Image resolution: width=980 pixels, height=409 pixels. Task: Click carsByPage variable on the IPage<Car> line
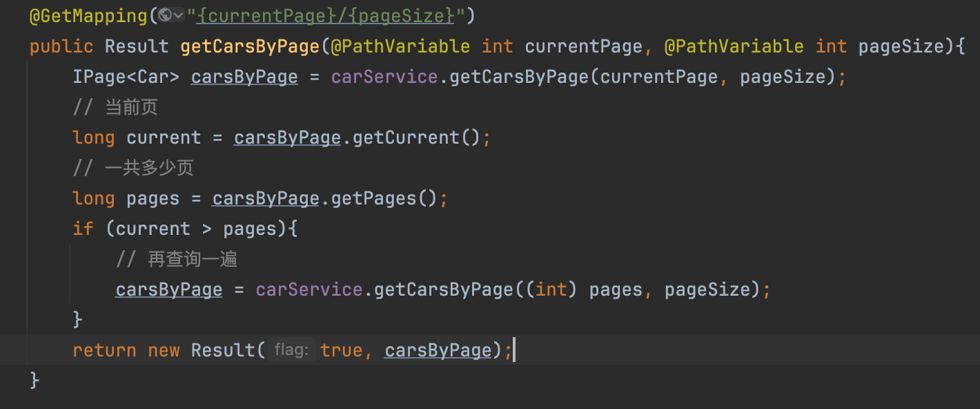pyautogui.click(x=244, y=77)
